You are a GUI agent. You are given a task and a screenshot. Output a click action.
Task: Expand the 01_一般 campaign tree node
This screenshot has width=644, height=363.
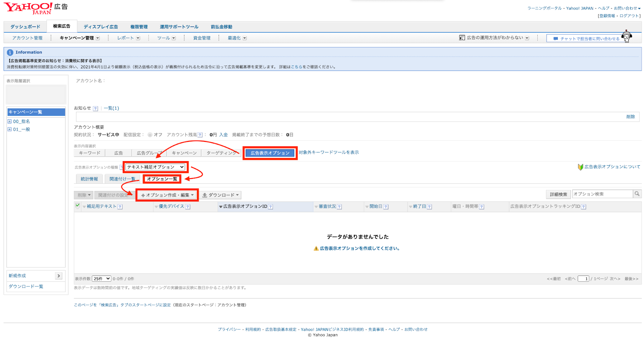click(10, 129)
